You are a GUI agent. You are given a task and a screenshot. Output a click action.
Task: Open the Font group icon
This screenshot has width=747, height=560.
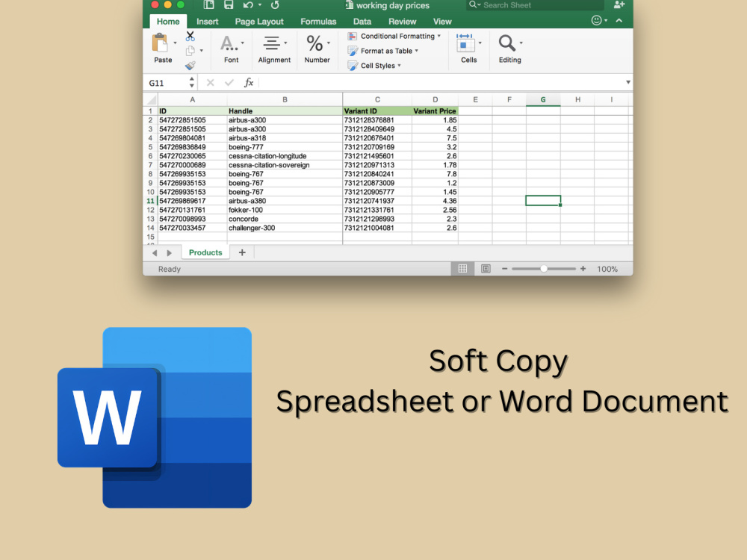point(229,44)
